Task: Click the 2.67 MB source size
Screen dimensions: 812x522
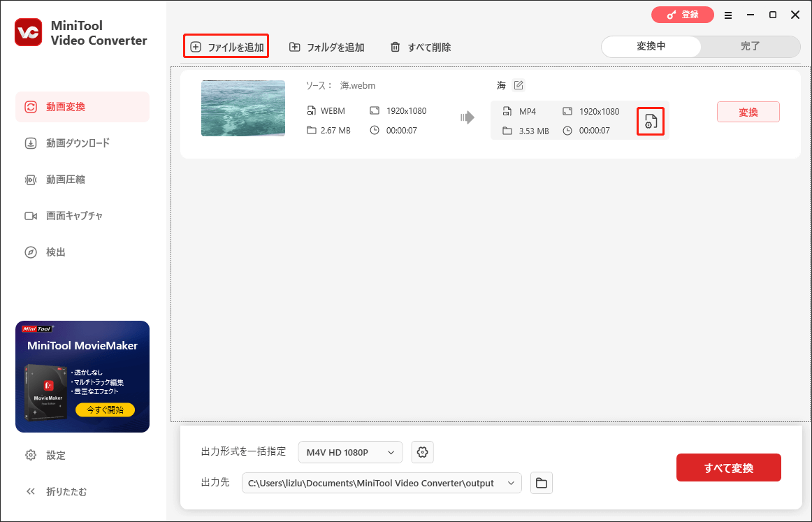Action: (x=335, y=131)
